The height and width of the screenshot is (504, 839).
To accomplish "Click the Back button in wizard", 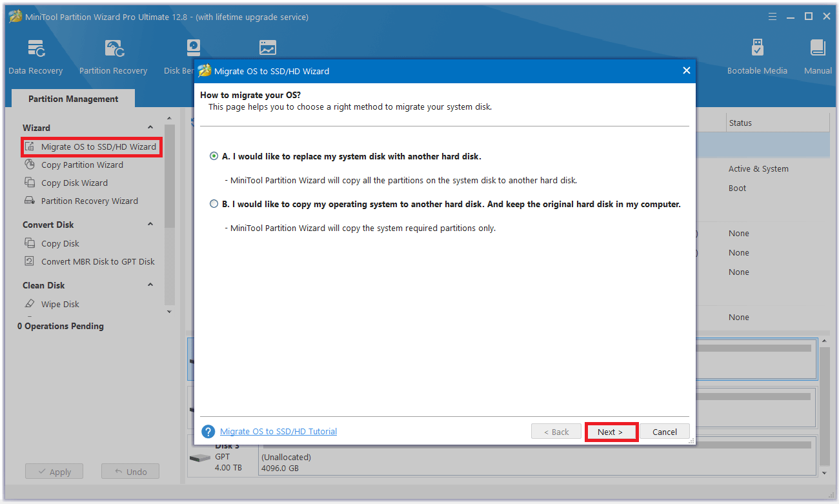I will [x=556, y=432].
